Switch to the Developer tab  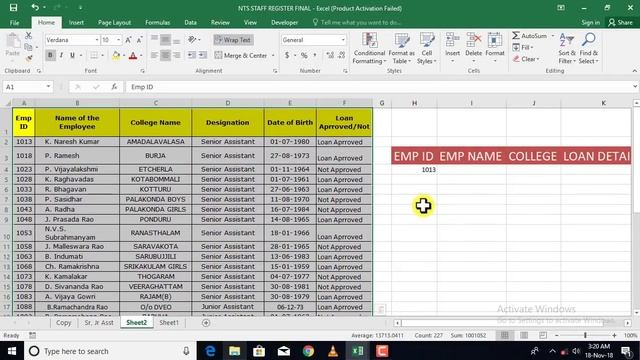point(284,22)
